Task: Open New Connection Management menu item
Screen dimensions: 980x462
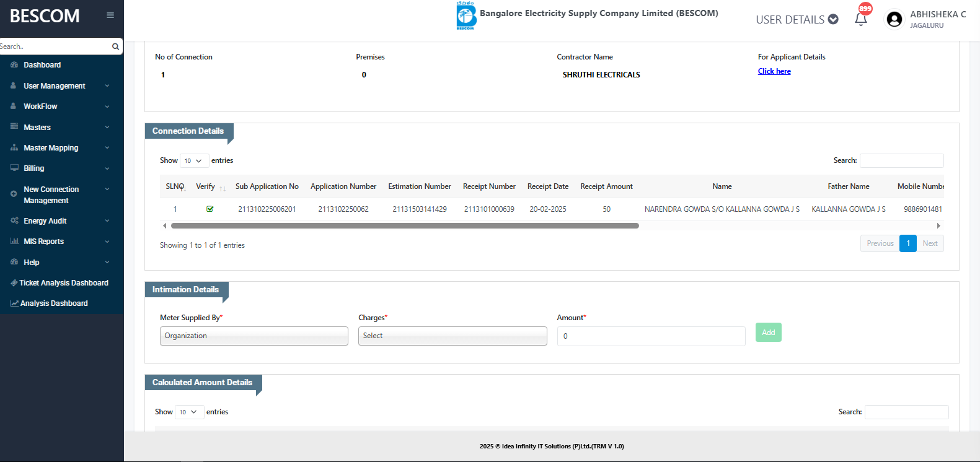Action: tap(51, 194)
